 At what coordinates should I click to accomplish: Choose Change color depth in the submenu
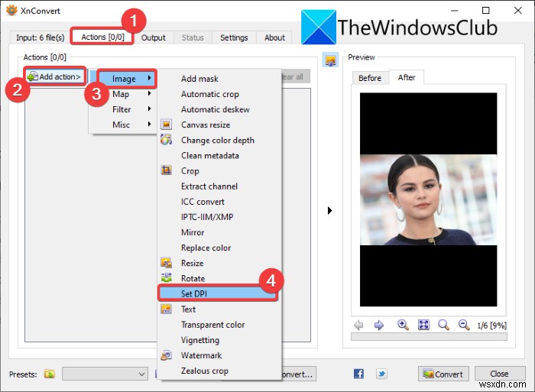219,141
